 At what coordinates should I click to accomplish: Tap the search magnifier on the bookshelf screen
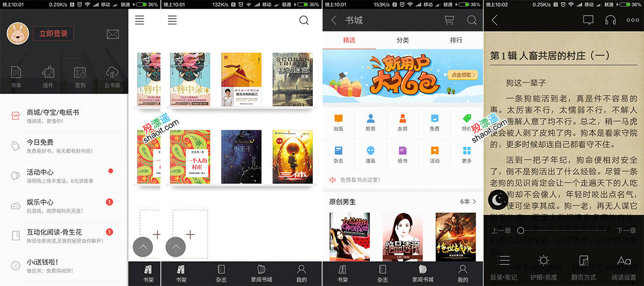(304, 20)
